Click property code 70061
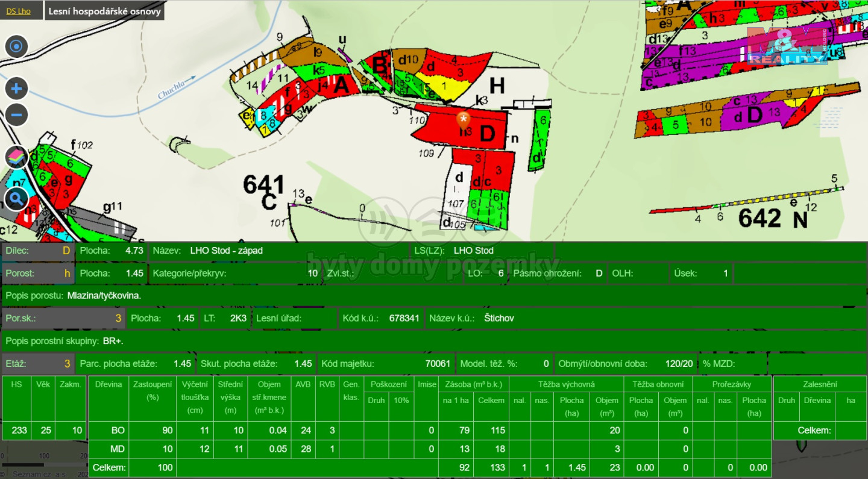The image size is (868, 479). pos(438,364)
